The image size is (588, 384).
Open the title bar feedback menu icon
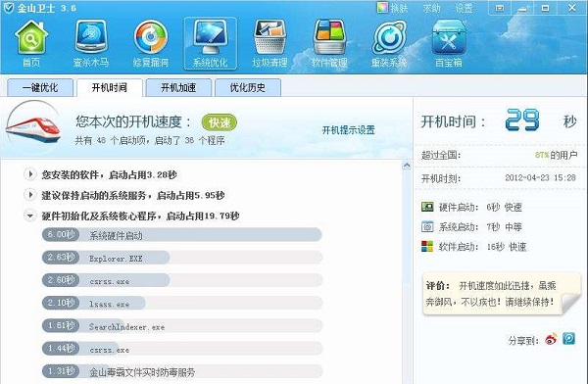coord(500,8)
